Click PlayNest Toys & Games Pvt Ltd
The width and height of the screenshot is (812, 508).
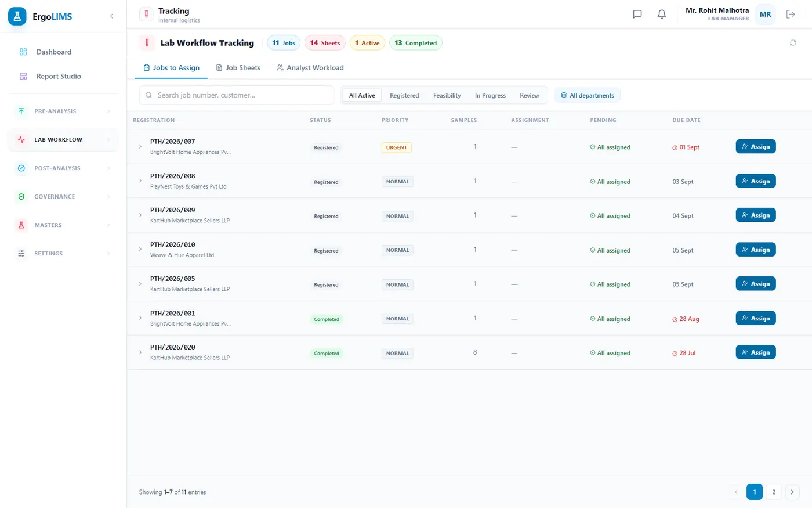pyautogui.click(x=188, y=186)
